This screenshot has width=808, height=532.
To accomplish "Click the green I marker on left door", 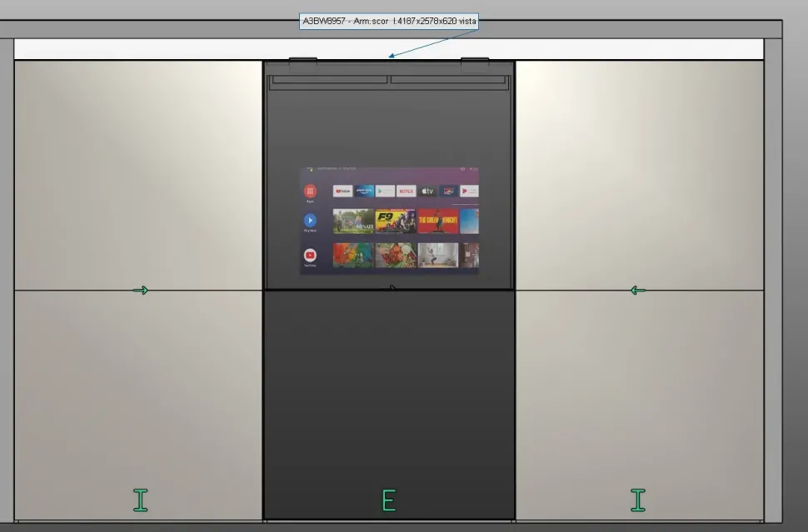I will click(140, 500).
